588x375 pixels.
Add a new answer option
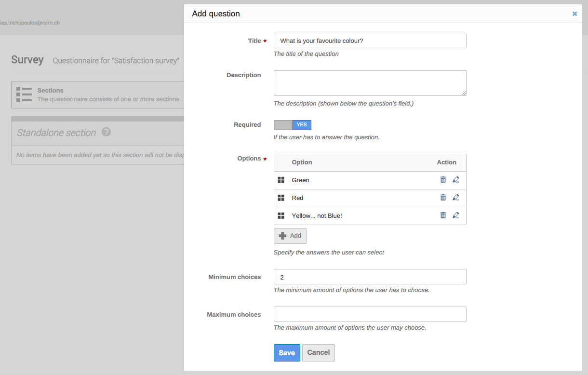[290, 236]
